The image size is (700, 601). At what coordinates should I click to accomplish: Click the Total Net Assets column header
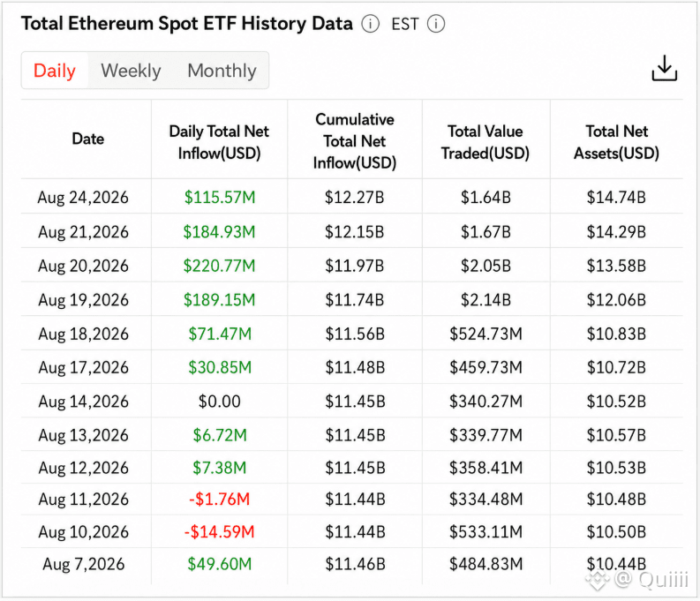[616, 142]
